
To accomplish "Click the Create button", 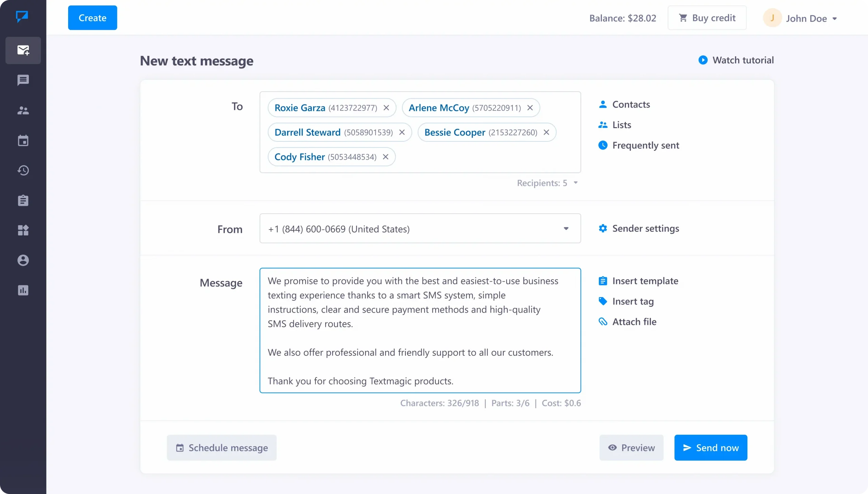I will tap(92, 18).
